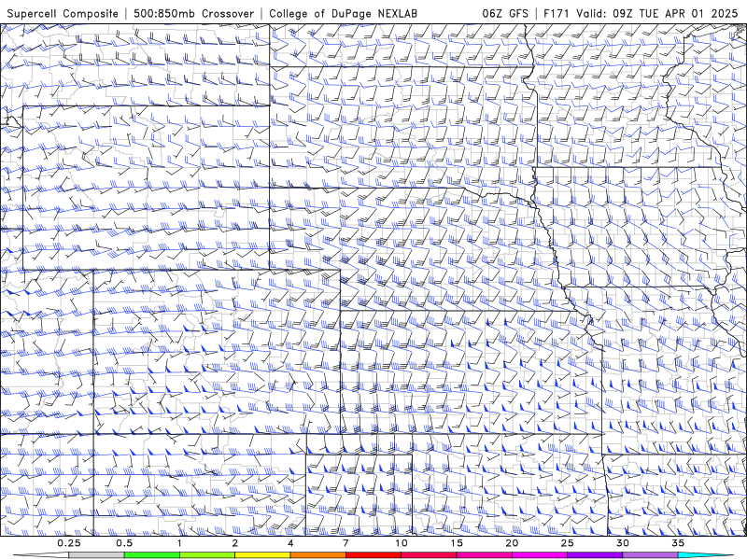Click the white below-0.25 legend arrow
The height and width of the screenshot is (560, 747).
[x=41, y=555]
